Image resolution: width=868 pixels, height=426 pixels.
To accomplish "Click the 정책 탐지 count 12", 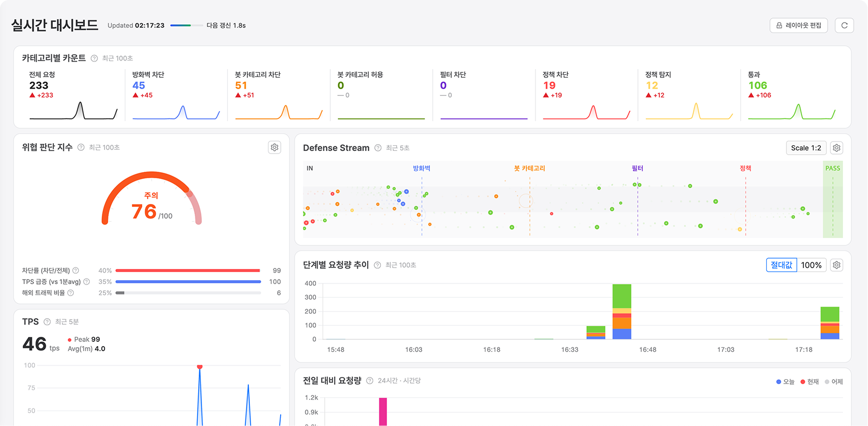I will click(x=652, y=85).
